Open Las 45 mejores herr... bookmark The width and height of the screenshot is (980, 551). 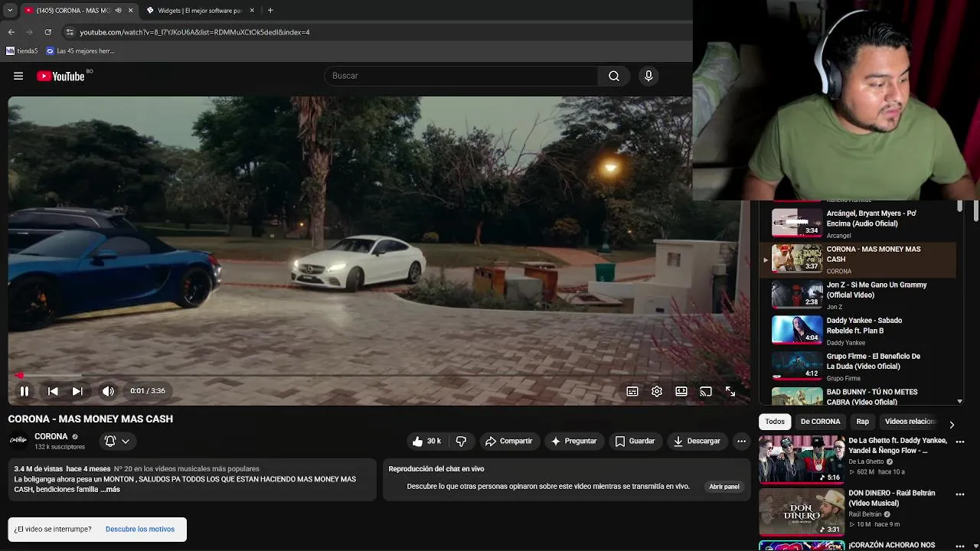click(80, 51)
